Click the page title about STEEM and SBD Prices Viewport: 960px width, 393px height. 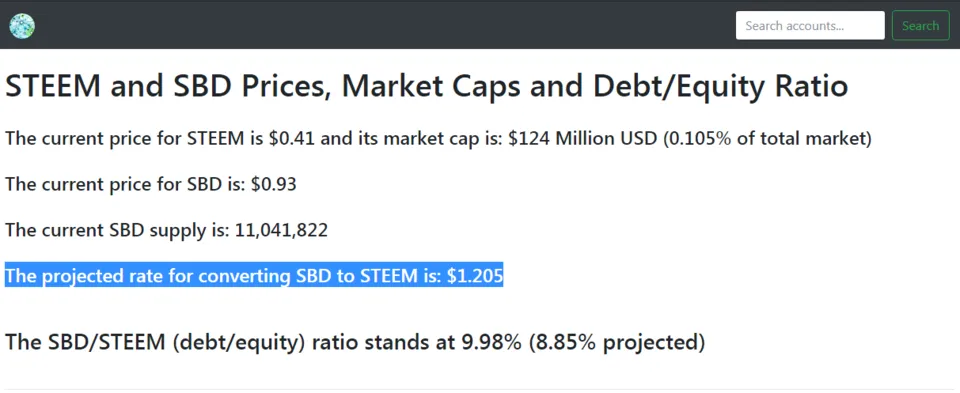point(426,87)
